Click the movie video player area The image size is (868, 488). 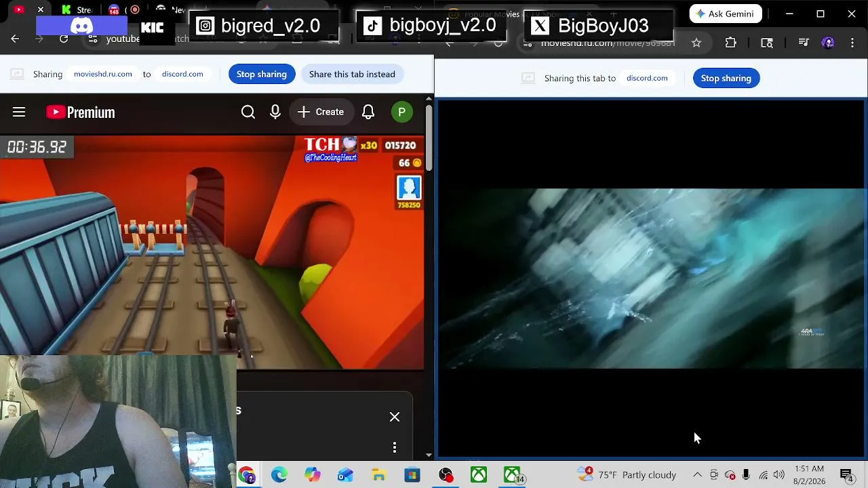click(x=651, y=279)
